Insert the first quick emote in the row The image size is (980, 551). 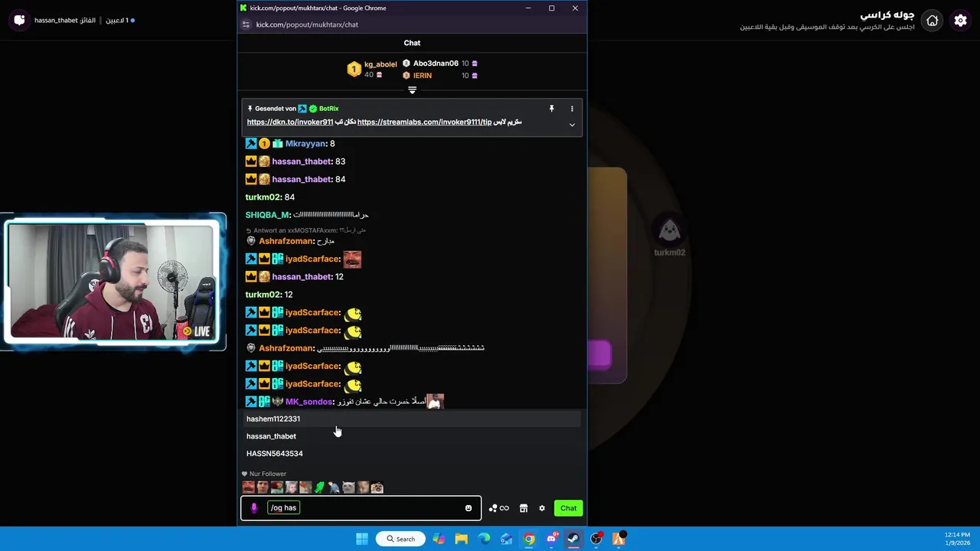248,487
